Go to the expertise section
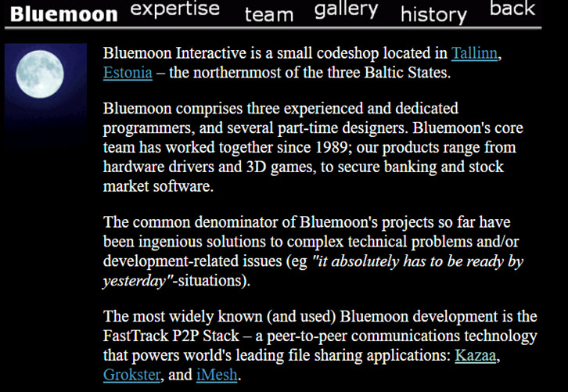 pos(175,9)
